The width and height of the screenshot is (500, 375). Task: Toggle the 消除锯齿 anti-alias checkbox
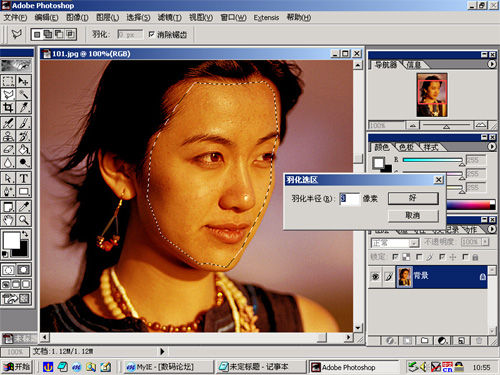(152, 34)
